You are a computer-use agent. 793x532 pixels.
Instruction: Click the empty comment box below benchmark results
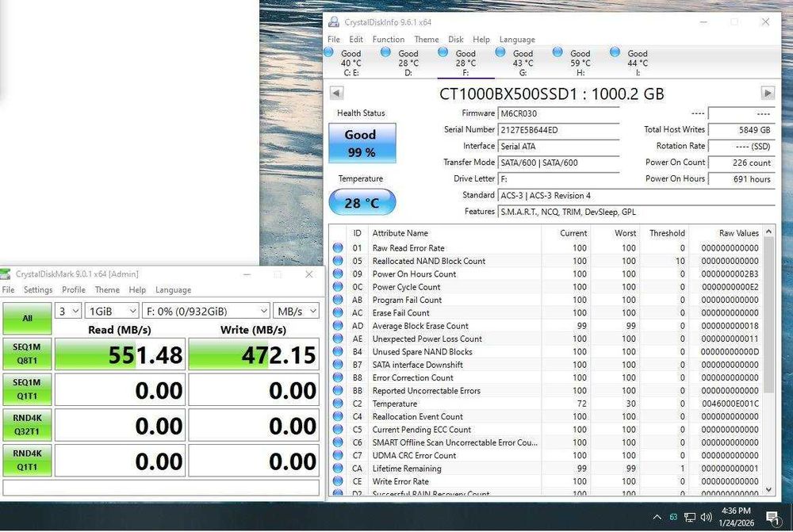(x=161, y=488)
